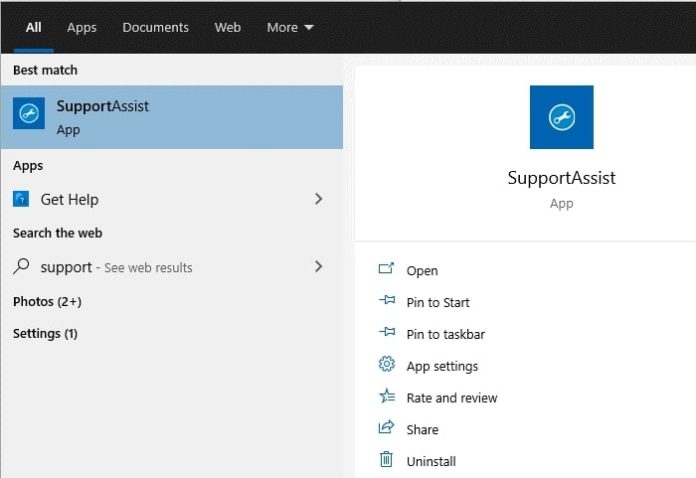Click the Rate and review star icon
The height and width of the screenshot is (478, 696).
click(x=386, y=397)
